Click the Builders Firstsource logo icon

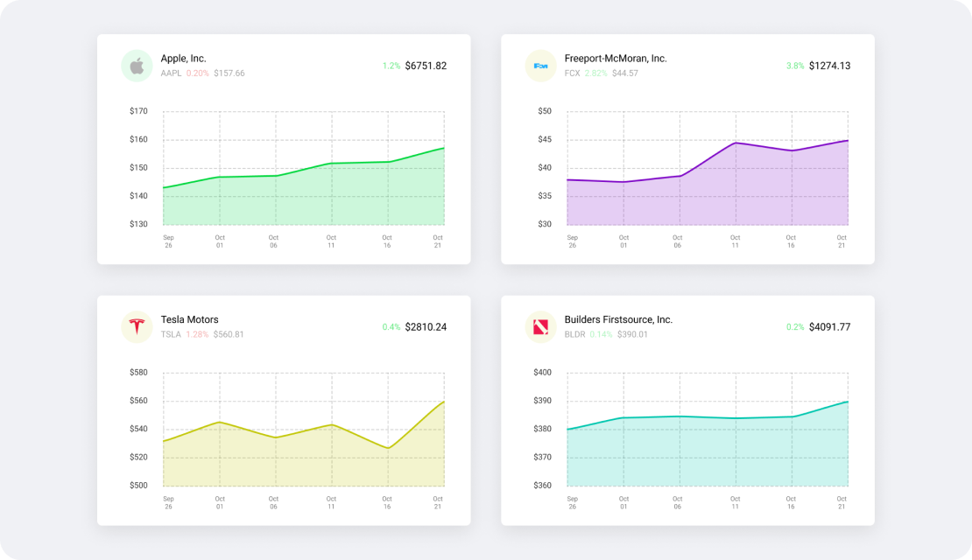tap(540, 326)
